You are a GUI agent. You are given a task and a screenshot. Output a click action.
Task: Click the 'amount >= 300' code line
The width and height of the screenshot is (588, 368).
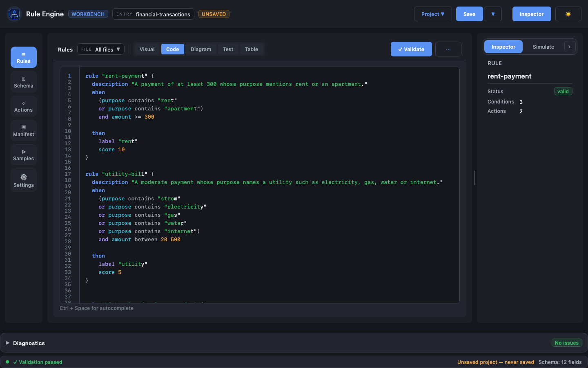126,117
